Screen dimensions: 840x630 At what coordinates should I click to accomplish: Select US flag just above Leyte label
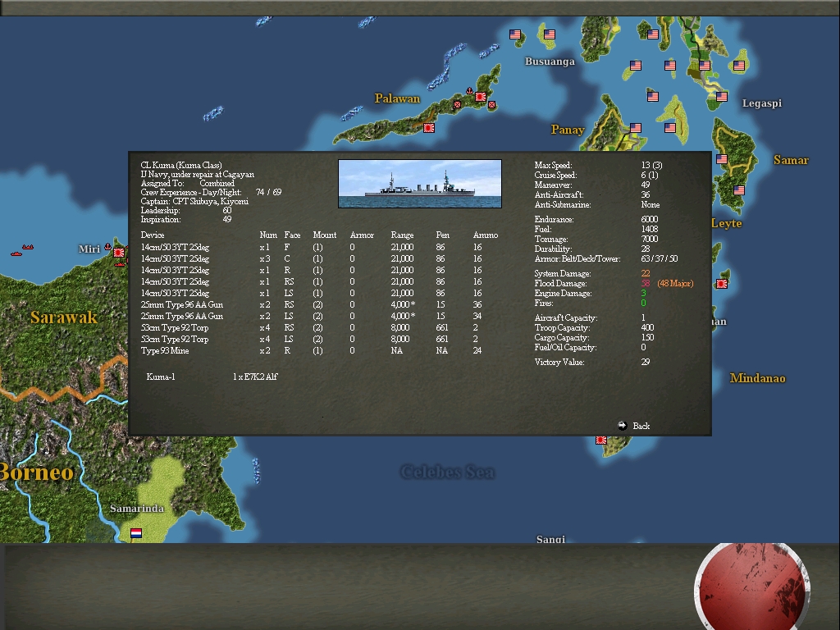739,190
